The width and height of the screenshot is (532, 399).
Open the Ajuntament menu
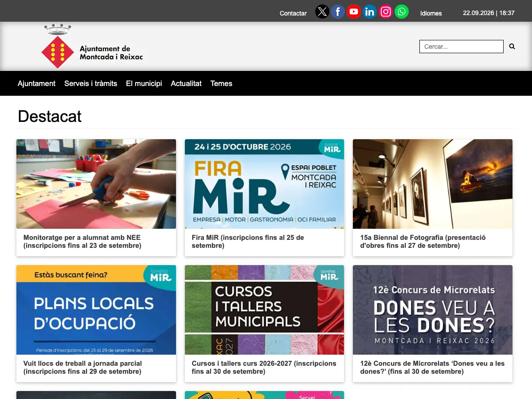[36, 83]
